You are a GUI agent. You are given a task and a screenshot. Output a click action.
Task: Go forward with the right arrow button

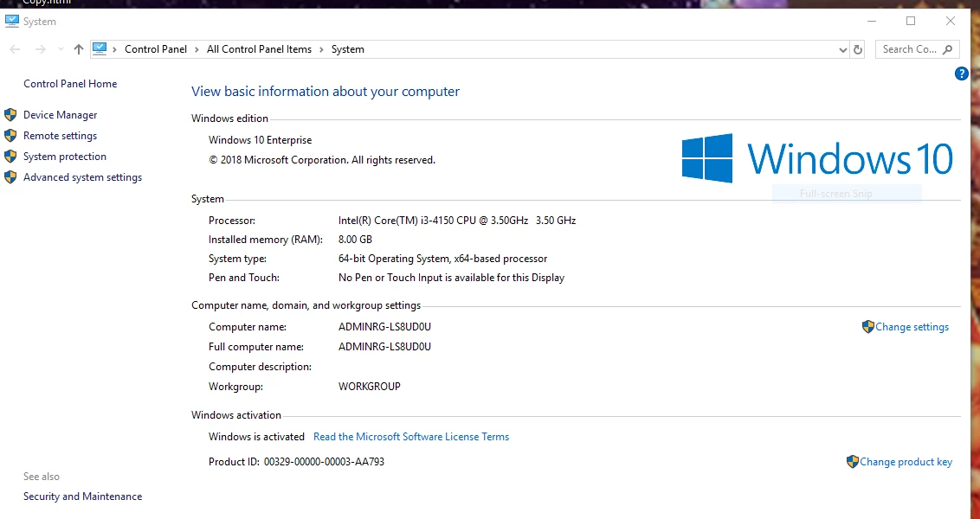(x=41, y=49)
